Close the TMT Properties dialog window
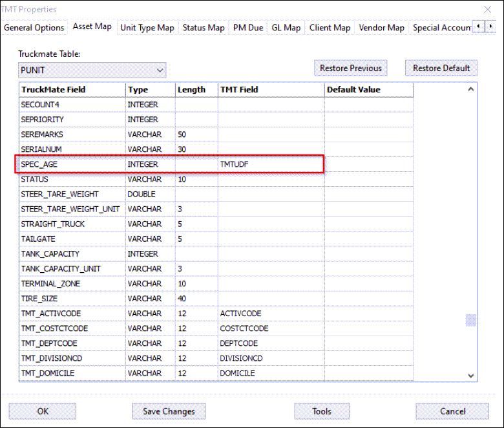 click(x=487, y=9)
